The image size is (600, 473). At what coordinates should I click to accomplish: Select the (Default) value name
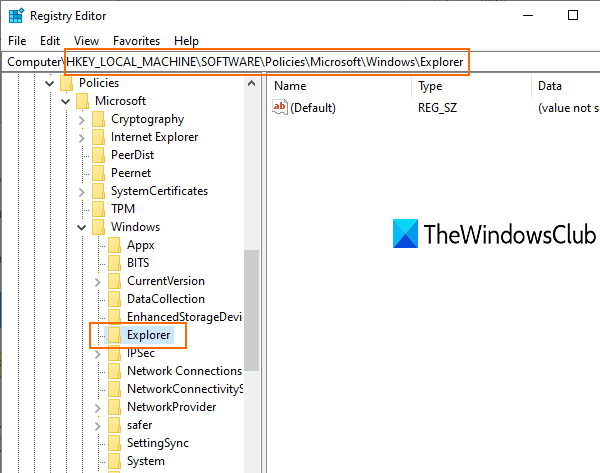coord(313,108)
